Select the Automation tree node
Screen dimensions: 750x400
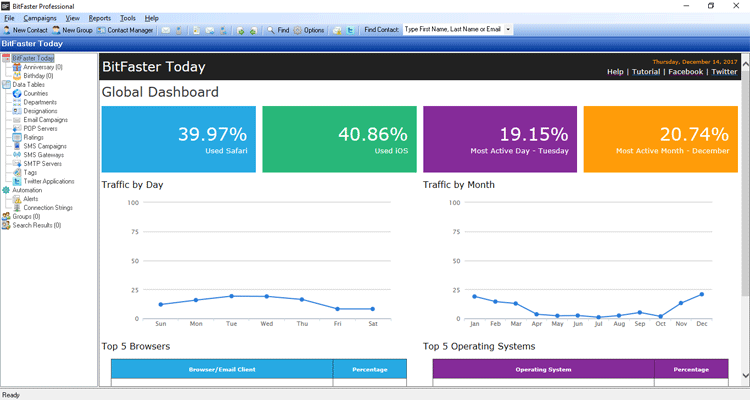pos(27,190)
